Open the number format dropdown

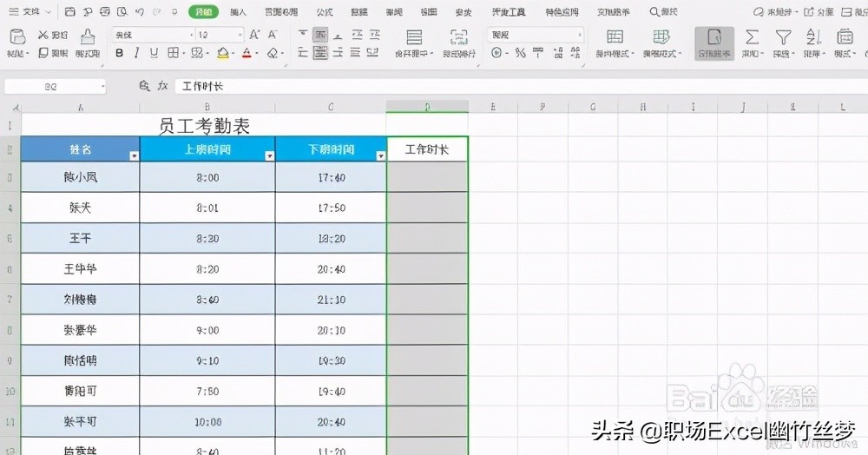579,35
